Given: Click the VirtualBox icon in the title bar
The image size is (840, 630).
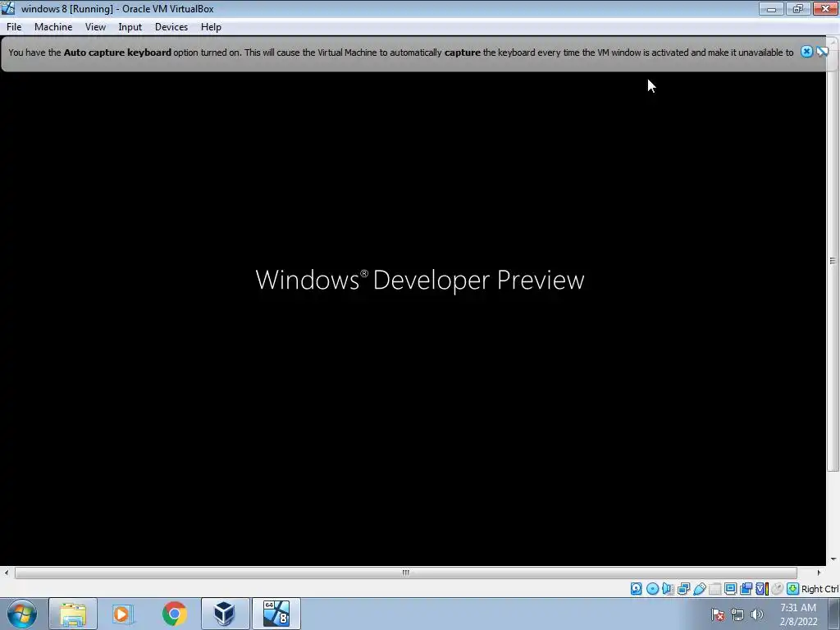Looking at the screenshot, I should (x=8, y=8).
